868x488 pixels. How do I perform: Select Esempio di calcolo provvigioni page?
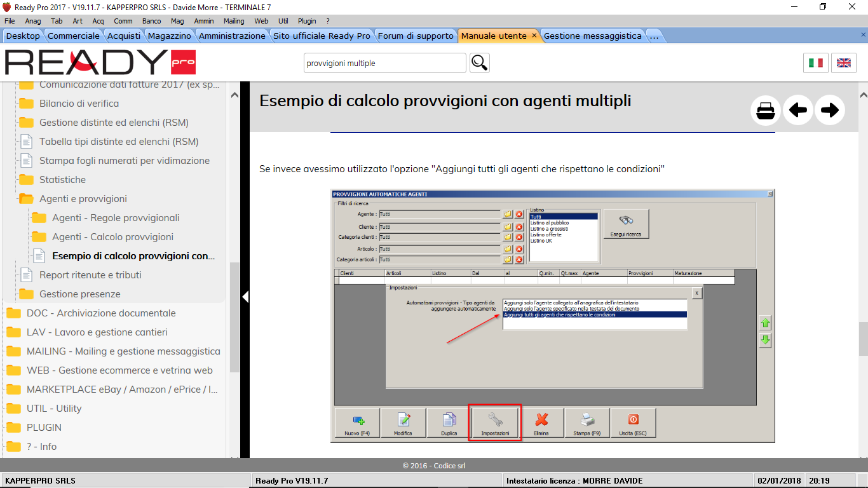133,256
